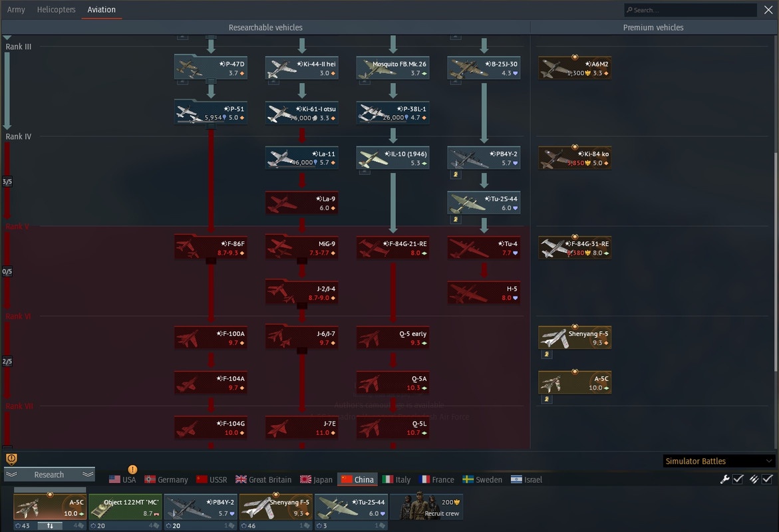Select the Q-5 early card
This screenshot has width=779, height=532.
click(x=392, y=338)
